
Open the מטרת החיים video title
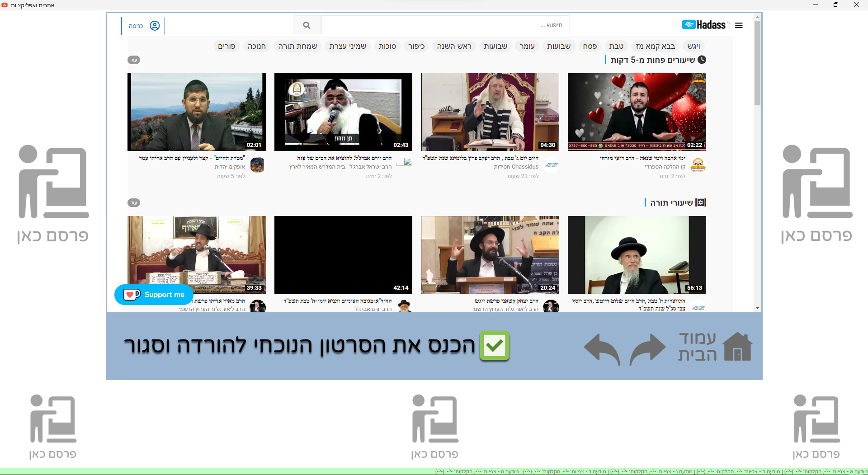point(192,158)
